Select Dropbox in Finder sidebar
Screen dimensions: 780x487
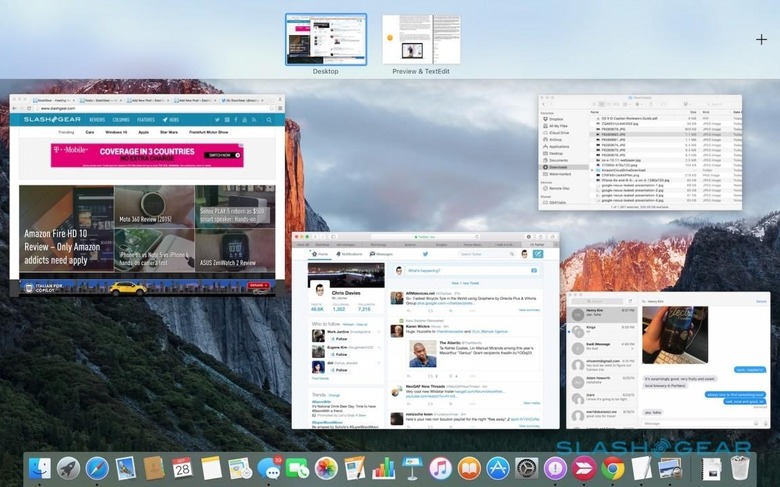click(556, 119)
